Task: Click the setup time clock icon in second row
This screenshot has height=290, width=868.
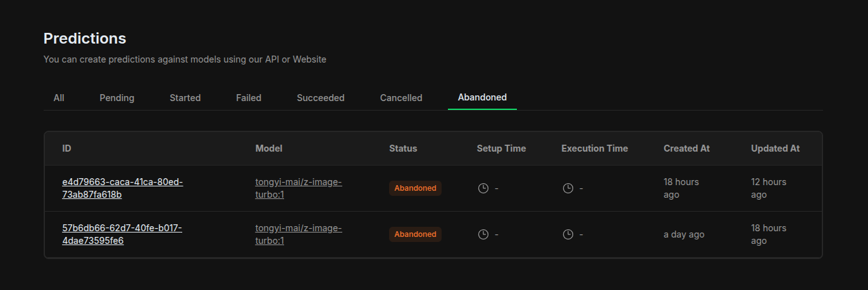Action: click(483, 234)
